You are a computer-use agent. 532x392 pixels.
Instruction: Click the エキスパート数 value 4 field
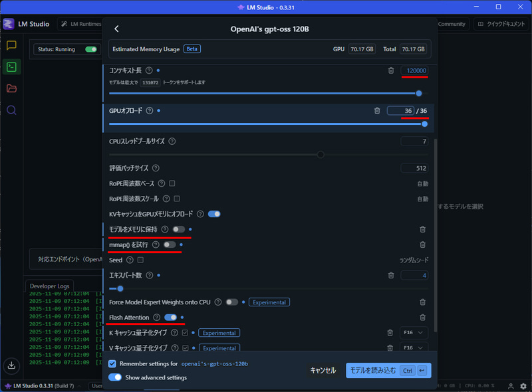click(x=414, y=275)
